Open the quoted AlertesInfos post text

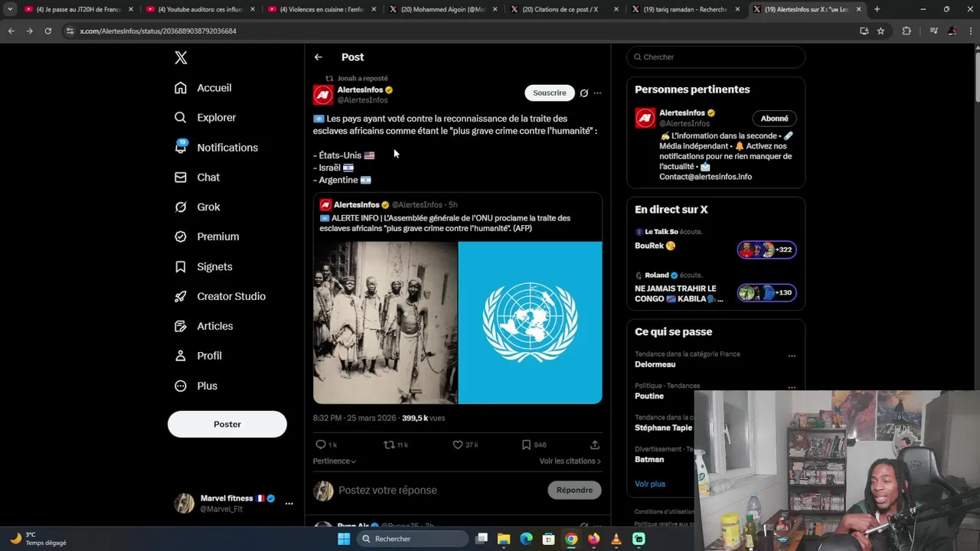point(445,223)
